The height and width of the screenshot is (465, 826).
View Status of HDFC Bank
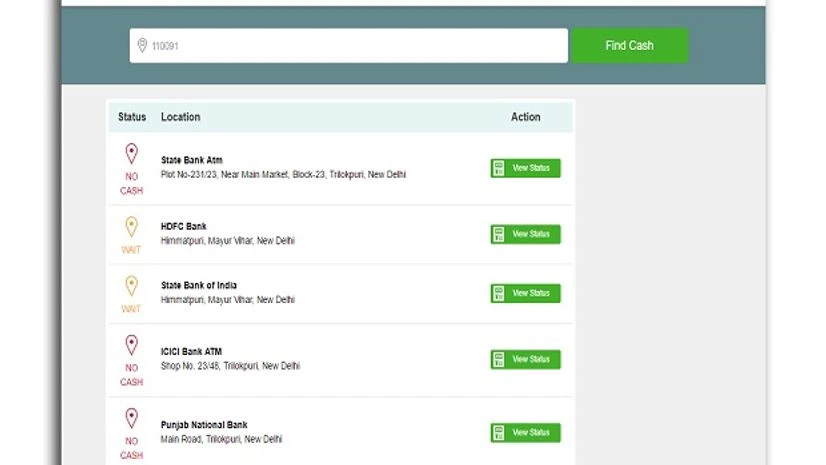coord(525,234)
